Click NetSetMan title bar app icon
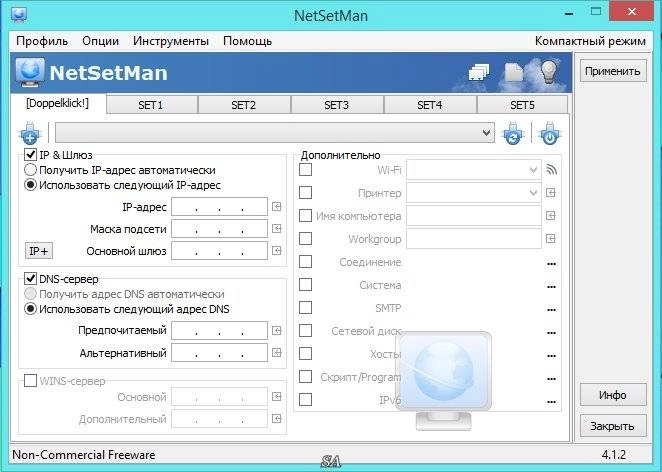The image size is (662, 472). 19,15
